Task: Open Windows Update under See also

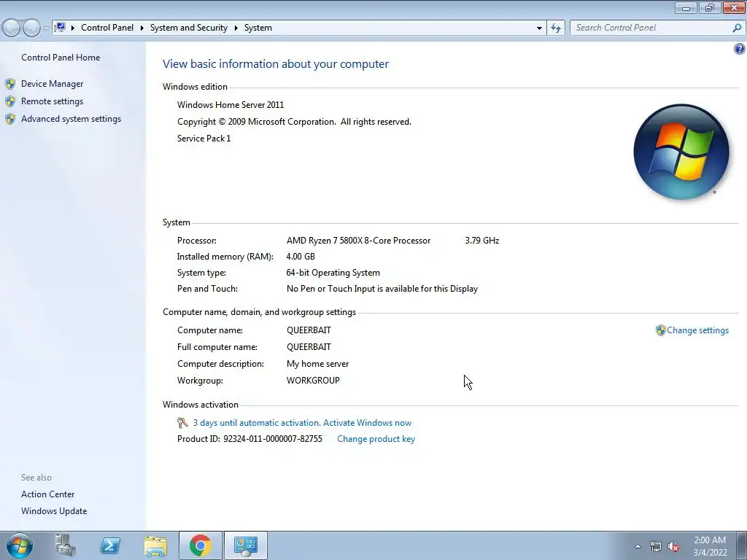Action: coord(54,511)
